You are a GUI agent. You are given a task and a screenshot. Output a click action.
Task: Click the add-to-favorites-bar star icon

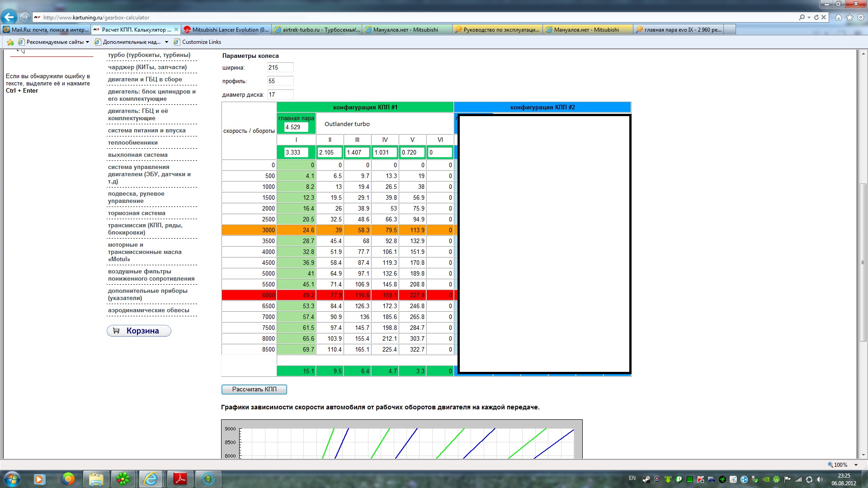[10, 42]
